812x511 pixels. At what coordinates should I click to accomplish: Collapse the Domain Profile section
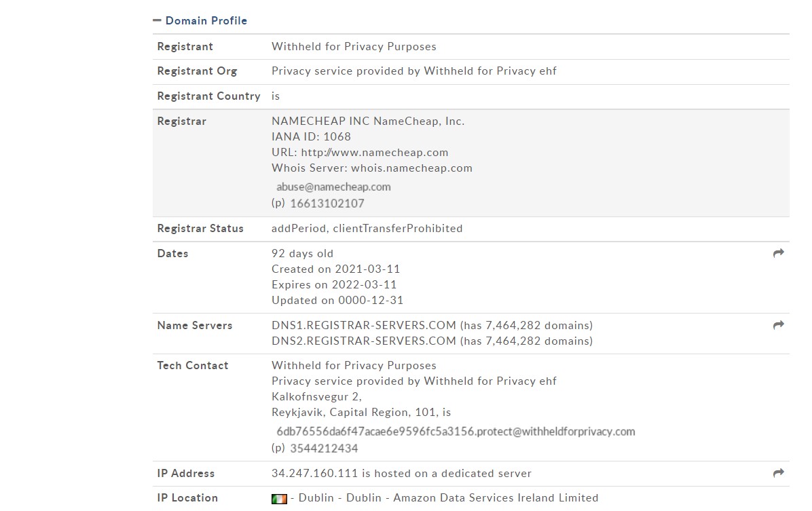pyautogui.click(x=157, y=21)
